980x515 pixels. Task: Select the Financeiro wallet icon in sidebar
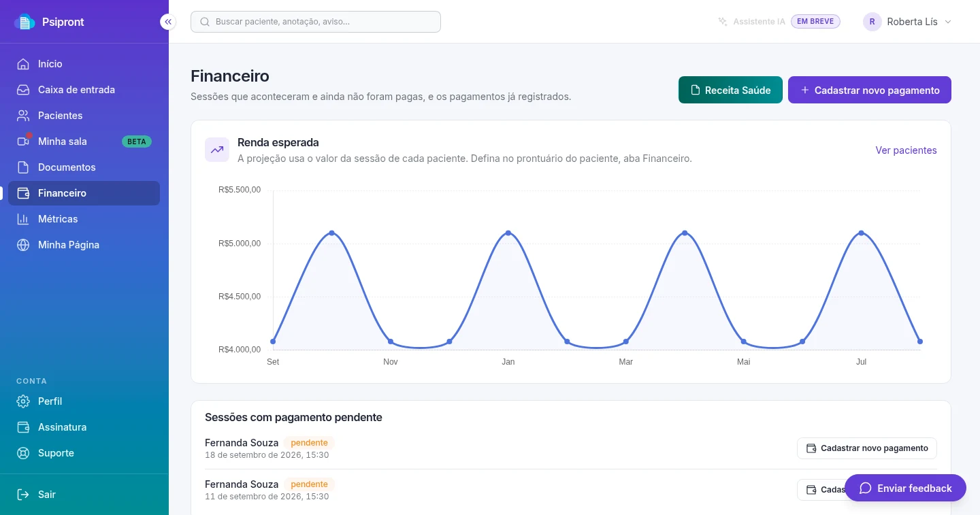(x=23, y=193)
